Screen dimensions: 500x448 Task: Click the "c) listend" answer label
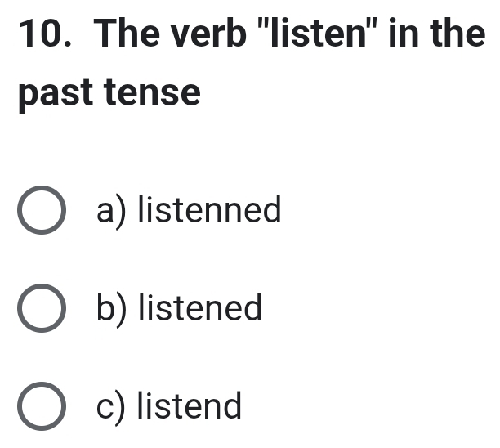coord(169,406)
